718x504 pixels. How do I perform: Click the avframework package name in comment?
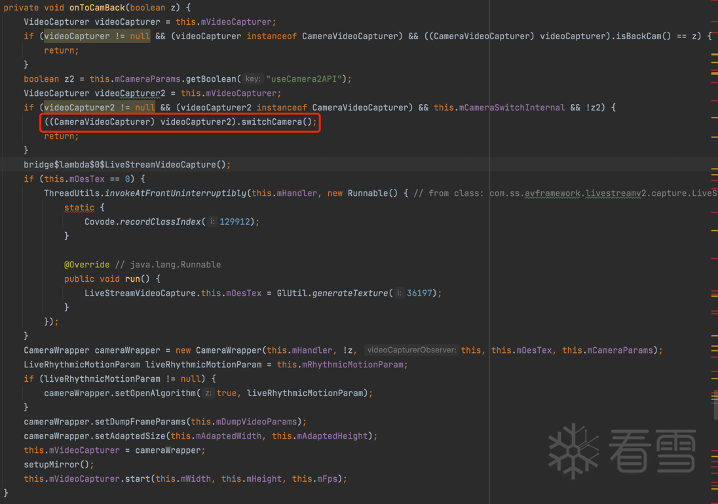pos(551,193)
